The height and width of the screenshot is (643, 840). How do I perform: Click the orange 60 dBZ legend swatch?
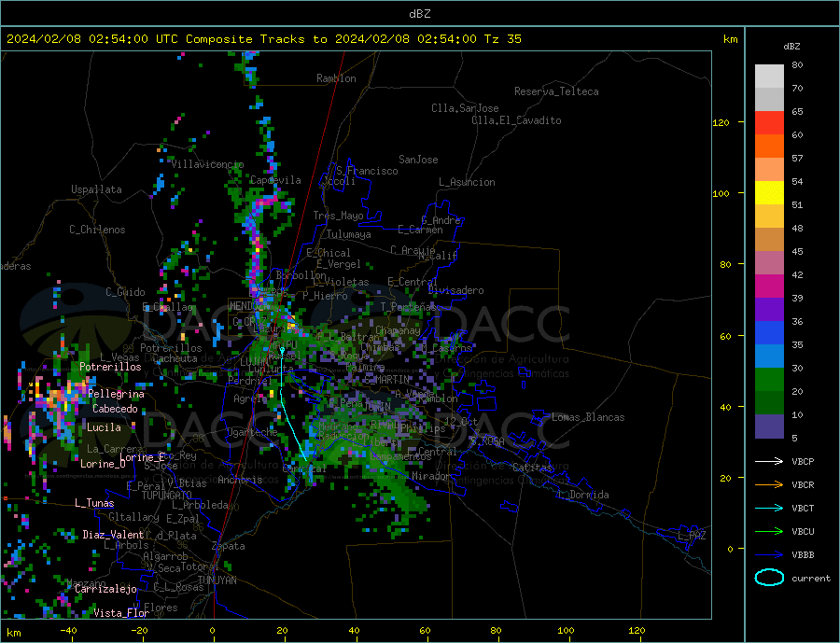point(769,147)
